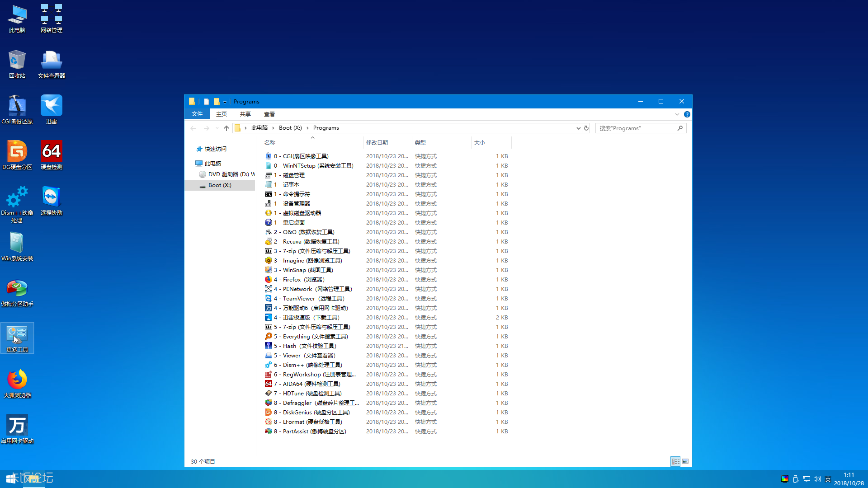
Task: Click the refresh button beside address bar
Action: (x=586, y=128)
